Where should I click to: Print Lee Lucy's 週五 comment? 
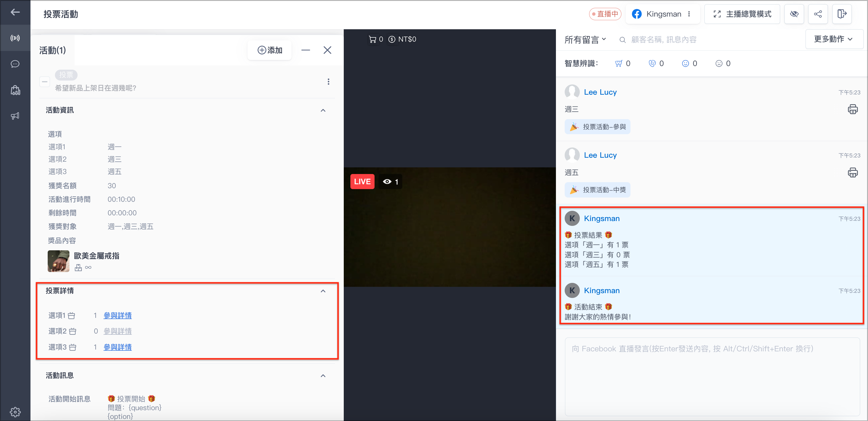(853, 173)
